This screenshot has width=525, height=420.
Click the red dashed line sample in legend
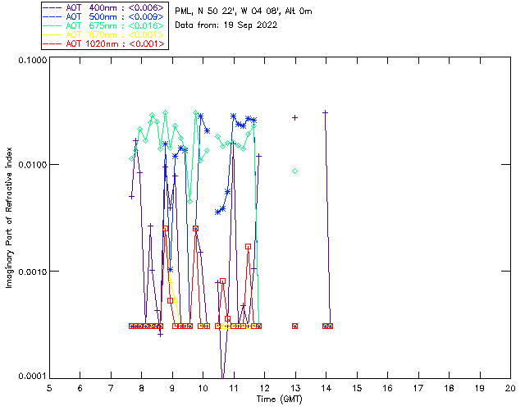click(x=52, y=43)
